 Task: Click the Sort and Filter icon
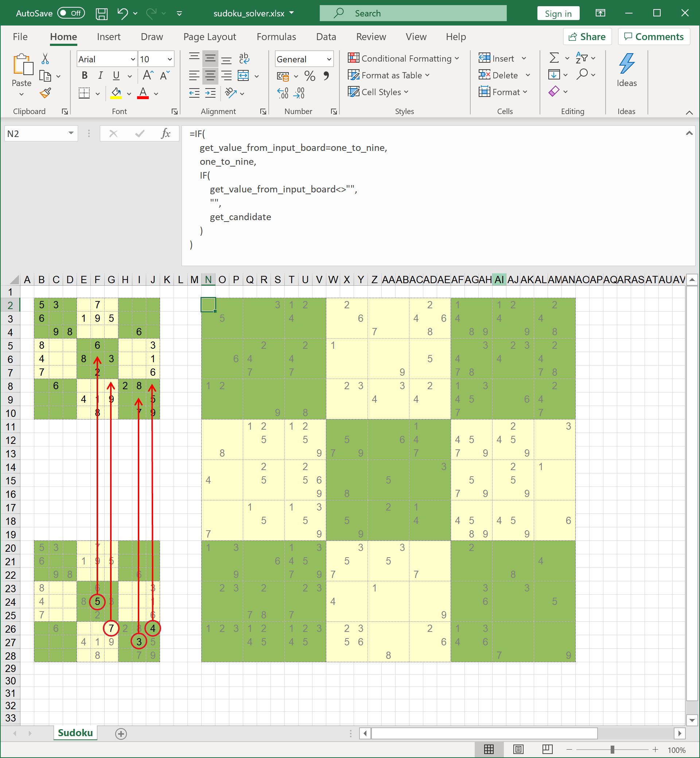coord(583,59)
